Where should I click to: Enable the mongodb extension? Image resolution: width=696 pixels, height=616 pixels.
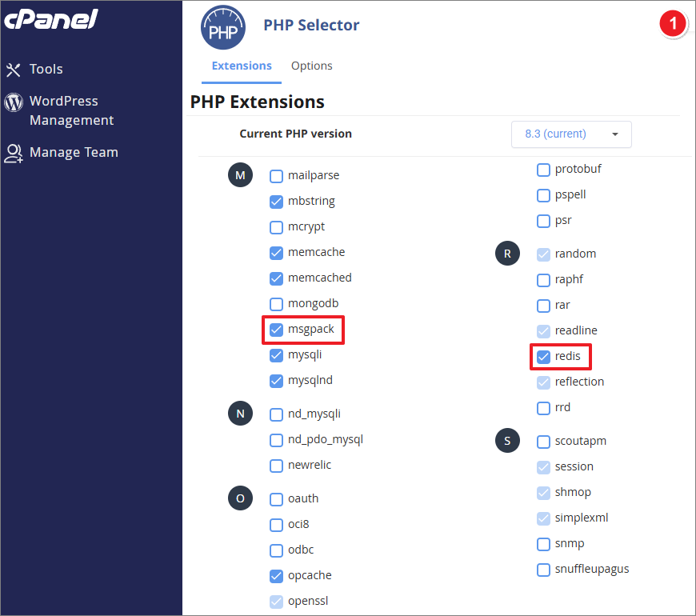(x=276, y=303)
